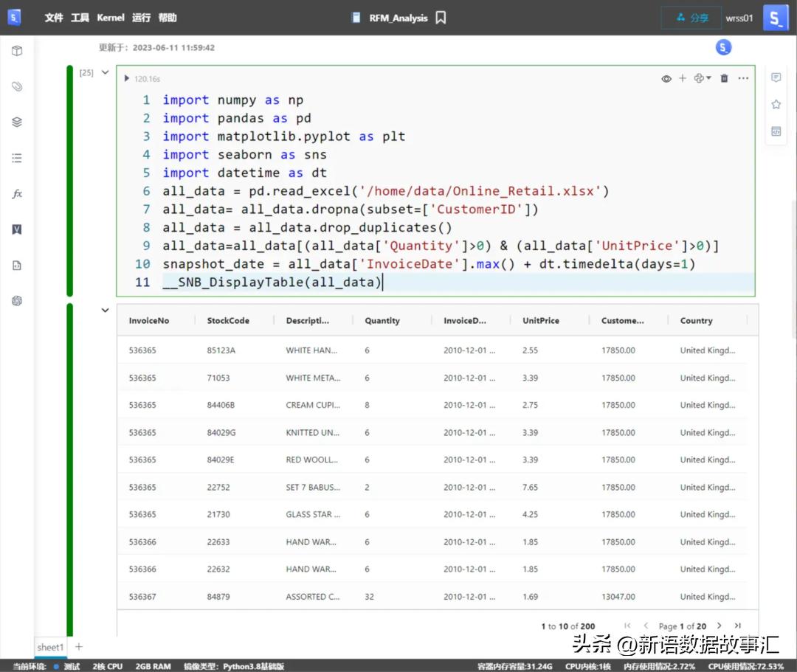Click the 分享 share button

[x=692, y=18]
